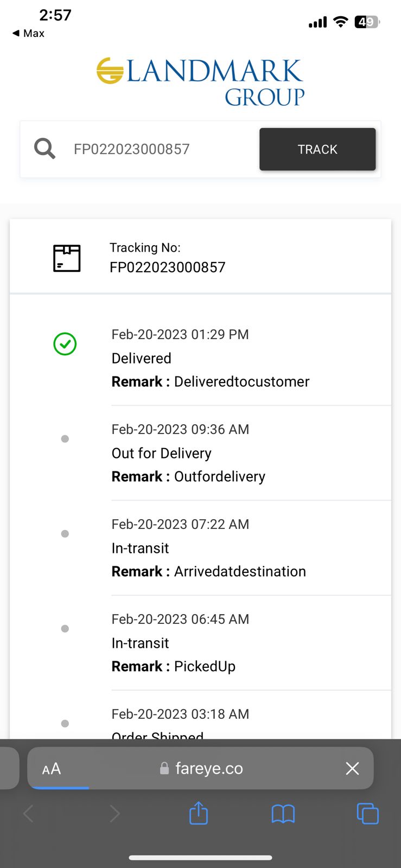Return to Max app via back link
The height and width of the screenshot is (868, 401).
point(29,33)
